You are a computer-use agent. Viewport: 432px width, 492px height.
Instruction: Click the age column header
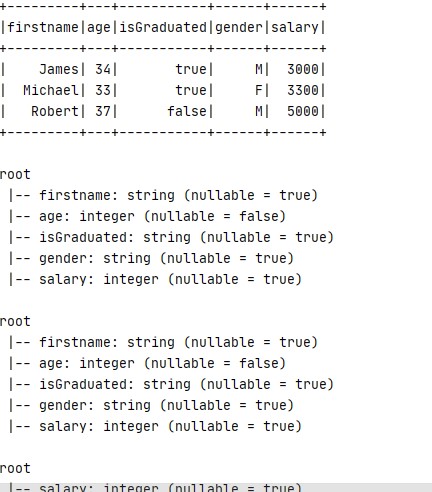coord(99,28)
